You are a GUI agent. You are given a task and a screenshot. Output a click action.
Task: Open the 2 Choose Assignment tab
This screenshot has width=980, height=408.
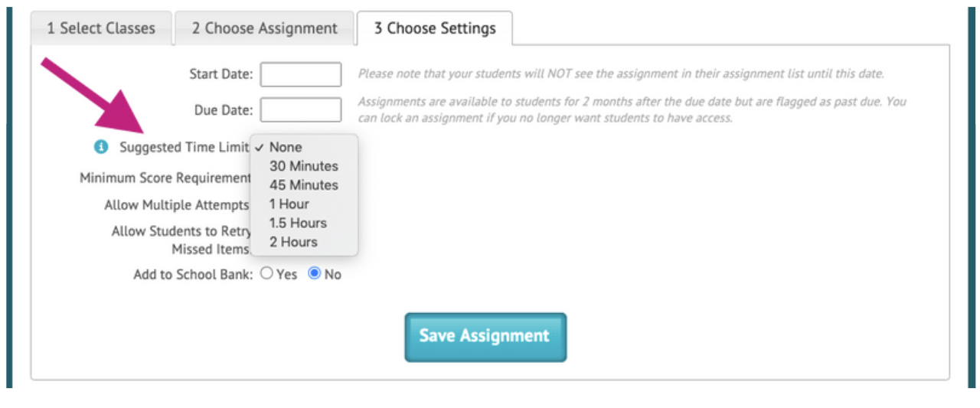(264, 28)
